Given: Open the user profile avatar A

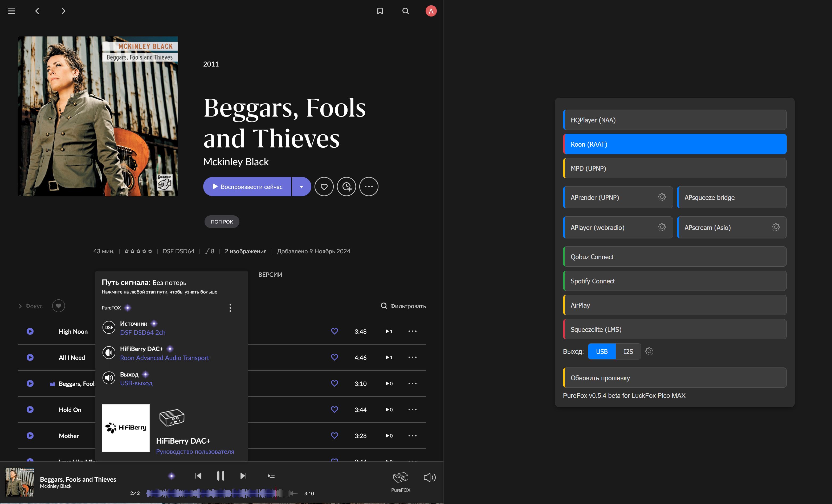Looking at the screenshot, I should coord(431,11).
